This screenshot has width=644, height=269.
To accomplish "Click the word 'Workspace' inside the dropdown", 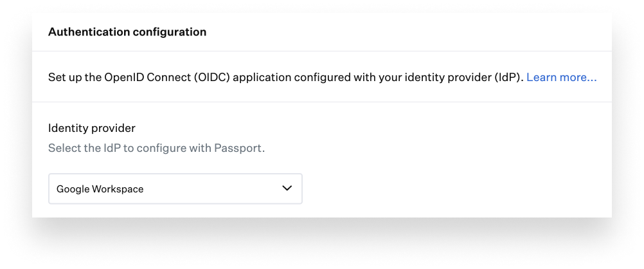I will pos(118,189).
